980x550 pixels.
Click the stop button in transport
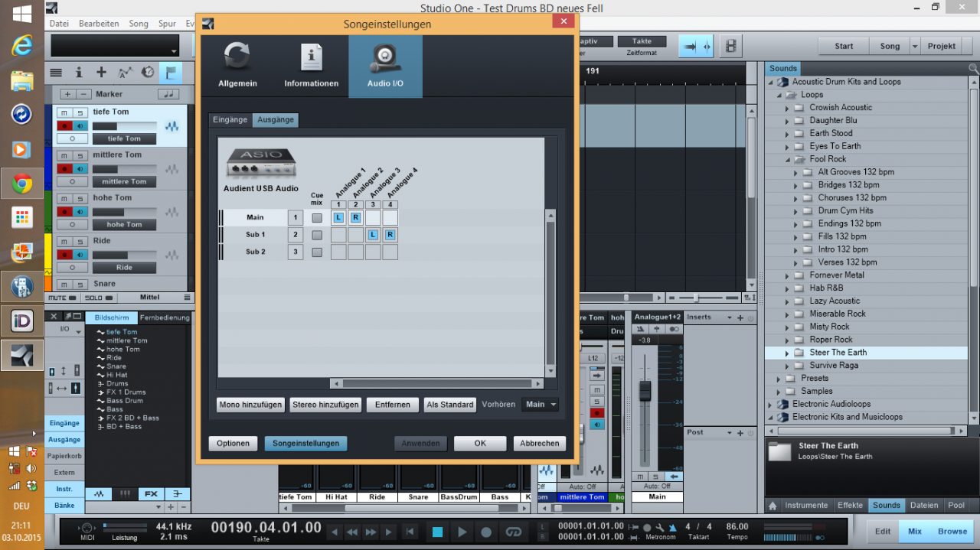[437, 532]
